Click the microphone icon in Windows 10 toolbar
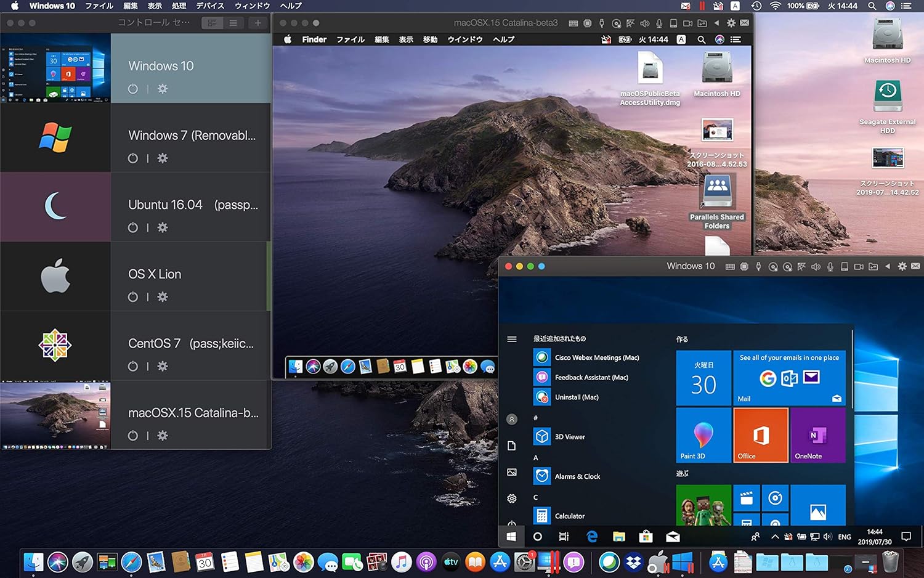The image size is (924, 578). [x=830, y=267]
